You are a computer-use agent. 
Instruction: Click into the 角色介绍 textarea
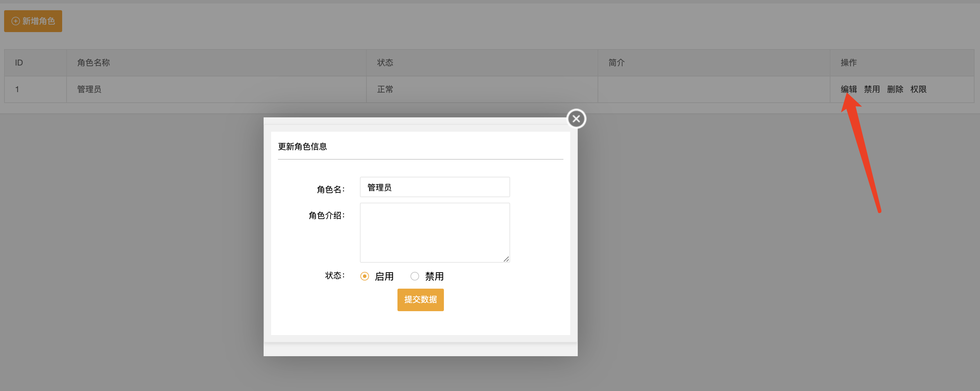(x=435, y=233)
